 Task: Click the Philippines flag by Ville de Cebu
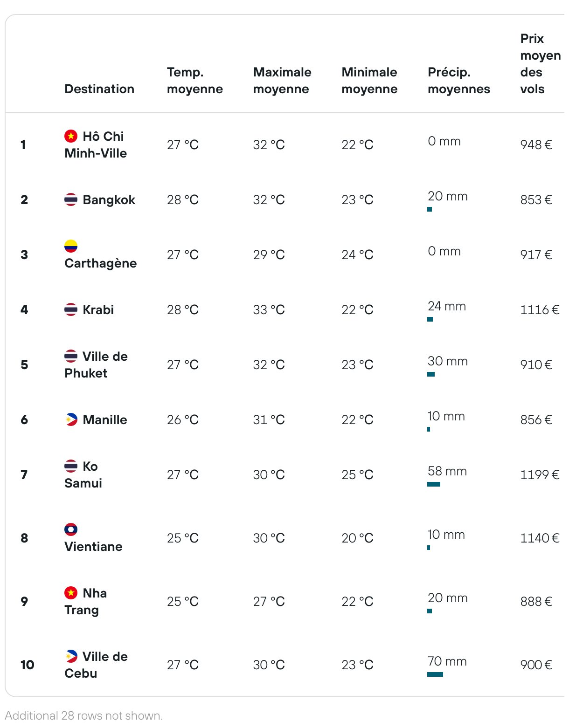point(71,656)
